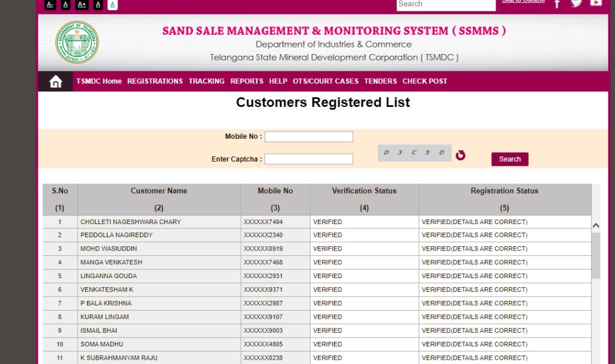Select customer LINGANNA GOUDA

click(x=109, y=276)
